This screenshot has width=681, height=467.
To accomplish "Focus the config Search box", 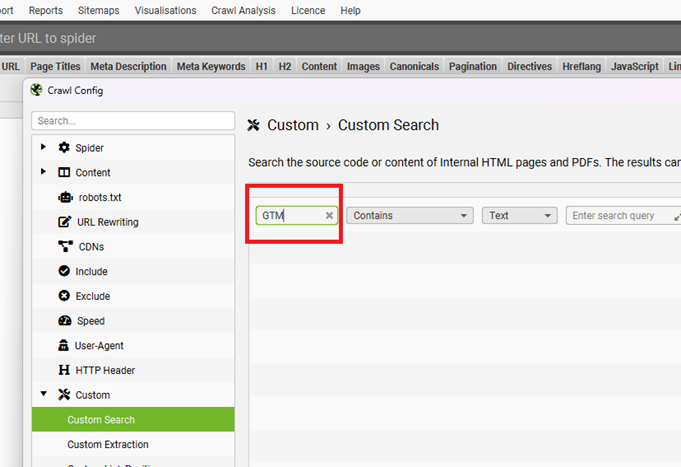I will 133,121.
